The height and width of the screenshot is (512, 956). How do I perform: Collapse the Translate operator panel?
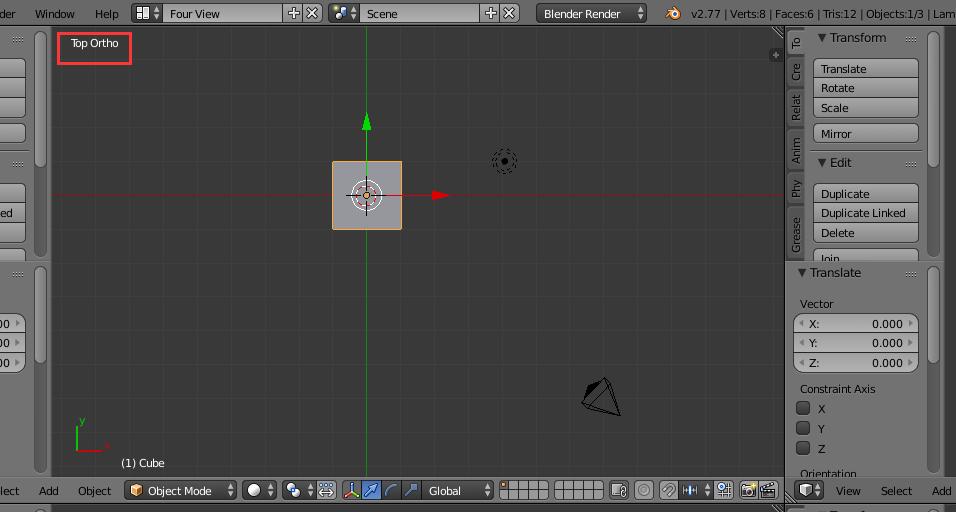click(802, 273)
